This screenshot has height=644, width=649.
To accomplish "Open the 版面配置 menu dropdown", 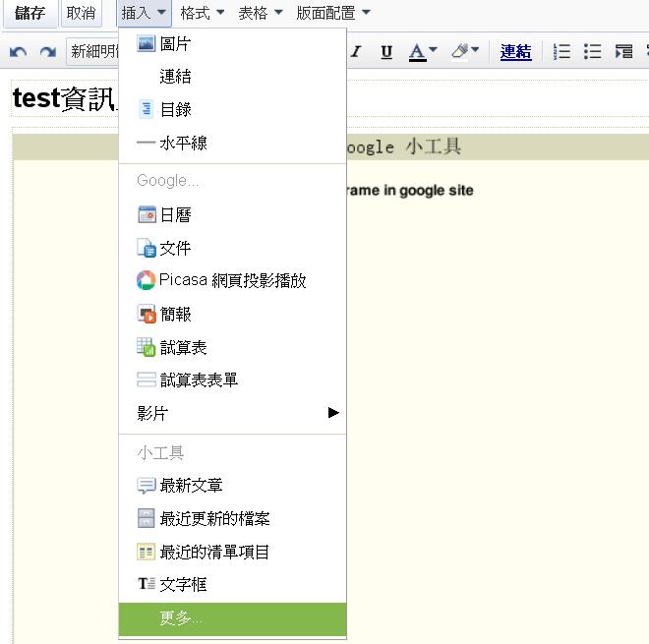I will pyautogui.click(x=333, y=13).
